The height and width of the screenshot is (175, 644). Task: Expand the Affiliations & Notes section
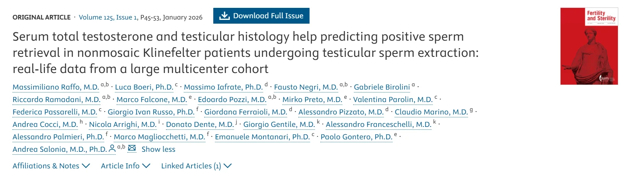coord(51,166)
